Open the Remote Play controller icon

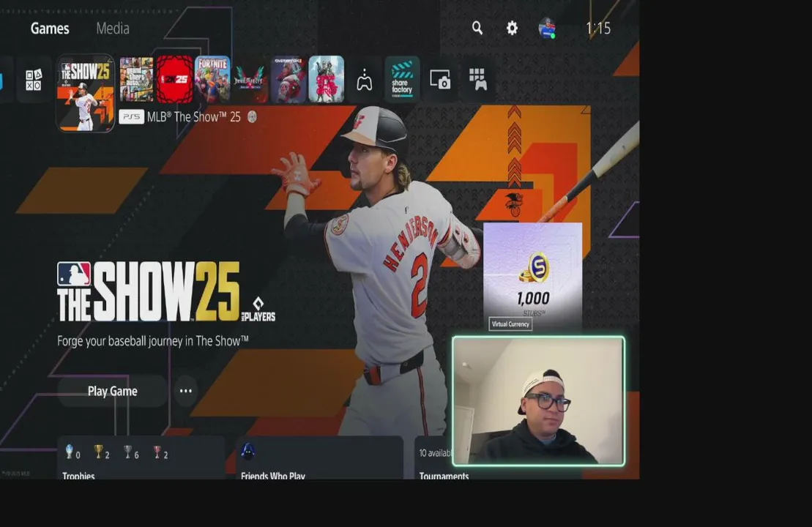[364, 80]
